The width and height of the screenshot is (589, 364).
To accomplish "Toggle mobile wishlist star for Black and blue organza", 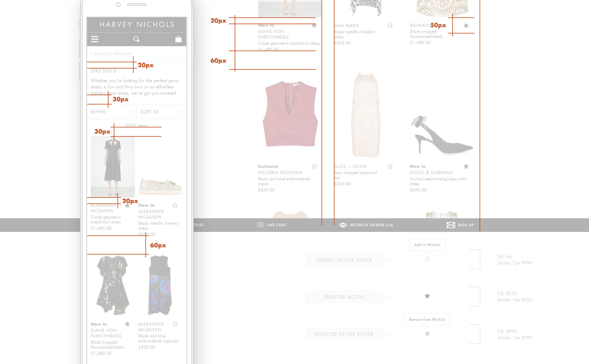I will [x=175, y=324].
